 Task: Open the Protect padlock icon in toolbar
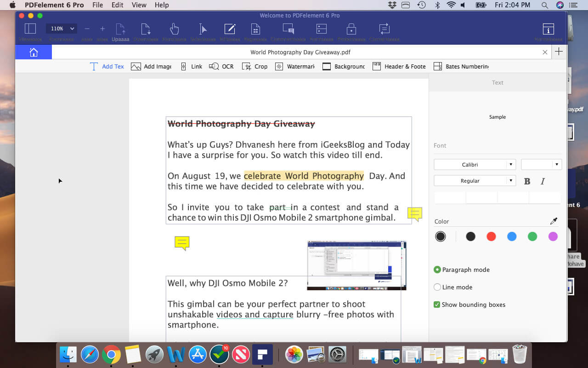click(351, 29)
